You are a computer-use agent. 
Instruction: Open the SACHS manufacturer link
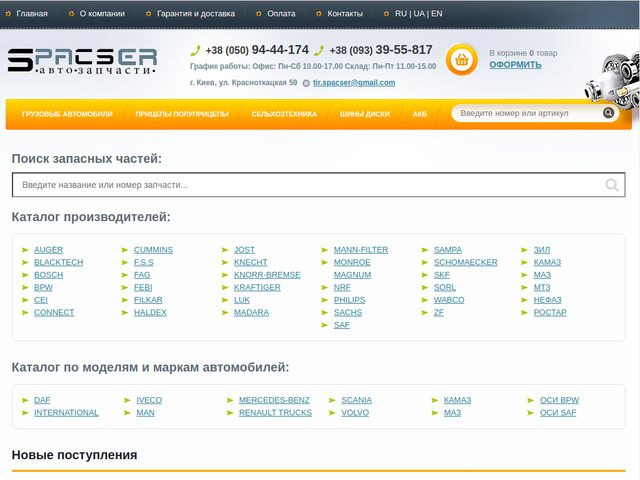click(x=348, y=313)
